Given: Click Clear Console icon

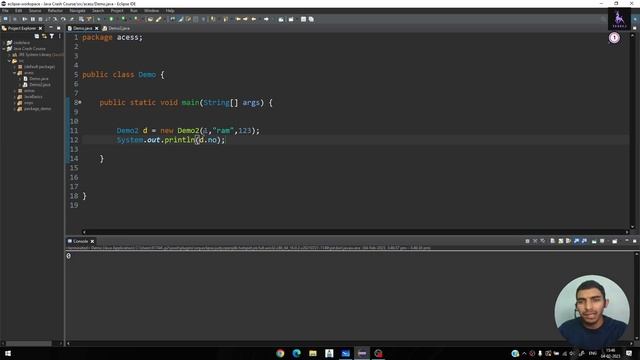Looking at the screenshot, I should [552, 241].
